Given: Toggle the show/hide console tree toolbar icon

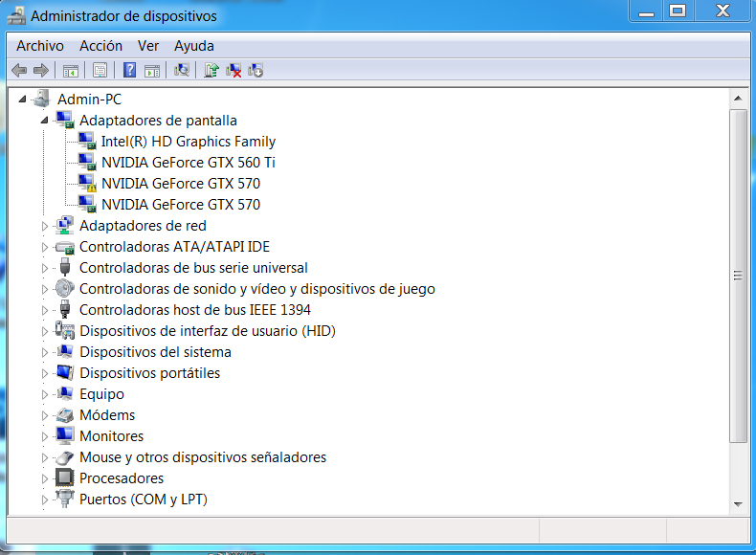Looking at the screenshot, I should [x=71, y=71].
